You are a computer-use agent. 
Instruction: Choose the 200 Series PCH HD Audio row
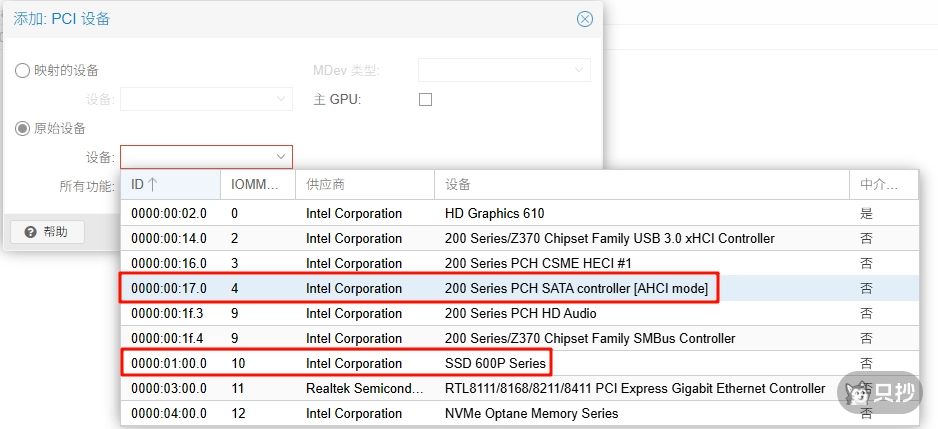pyautogui.click(x=520, y=313)
